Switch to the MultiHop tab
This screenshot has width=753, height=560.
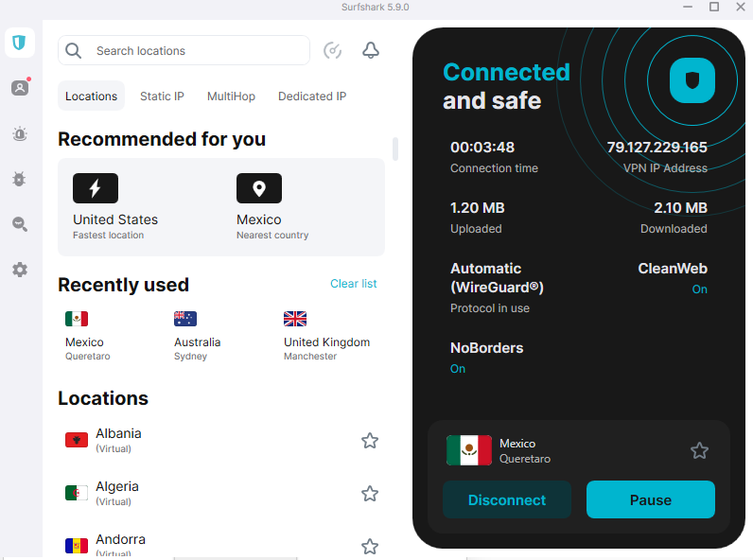point(231,96)
